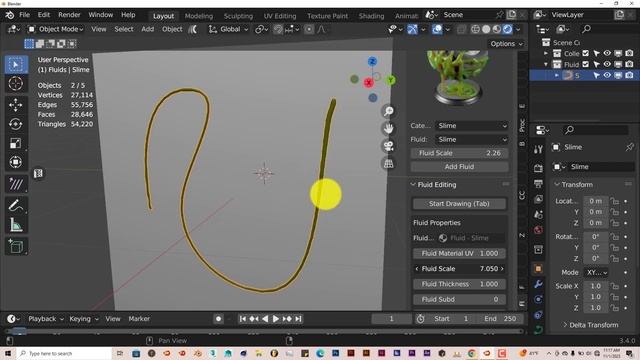
Task: Toggle visibility eye of Colle collection
Action: click(607, 53)
